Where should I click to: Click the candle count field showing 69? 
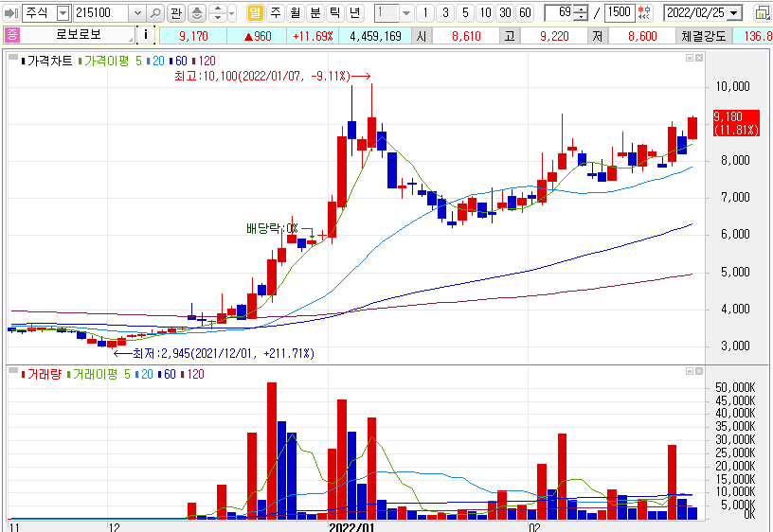pos(559,13)
